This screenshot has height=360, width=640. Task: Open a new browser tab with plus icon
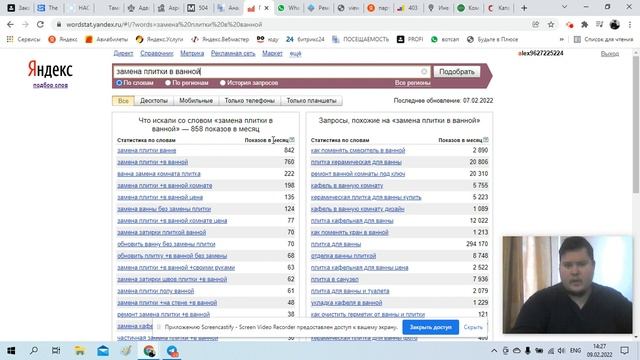[x=524, y=8]
